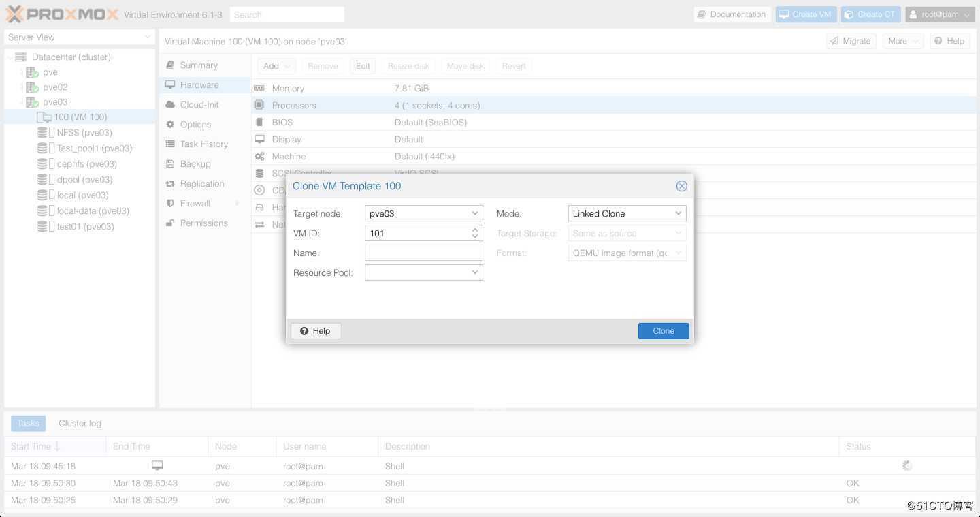980x517 pixels.
Task: Click the Description column header
Action: pyautogui.click(x=608, y=447)
